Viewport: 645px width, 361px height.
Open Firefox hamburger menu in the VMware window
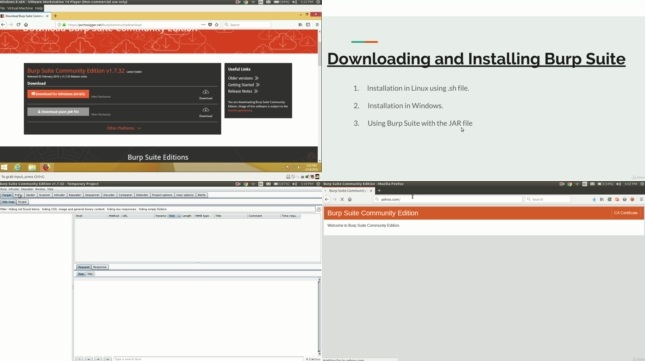317,25
